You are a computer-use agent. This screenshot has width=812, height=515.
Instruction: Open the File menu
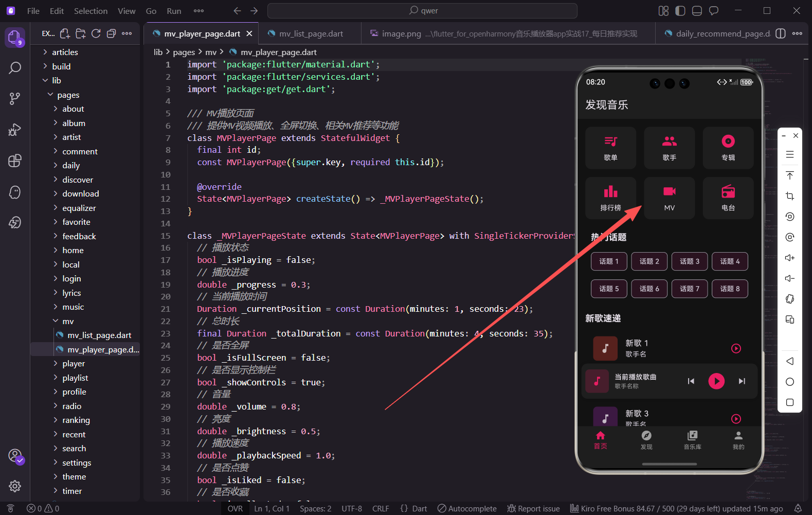(x=33, y=11)
